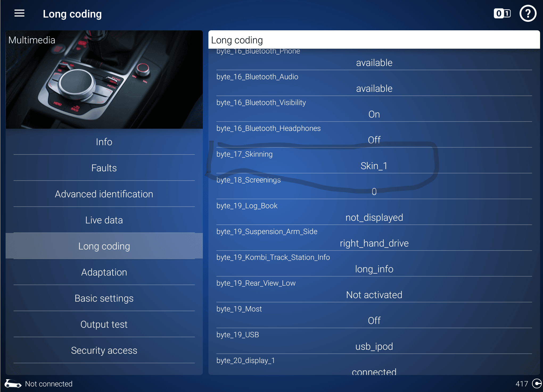The image size is (543, 392).
Task: Open the binary coding view icon
Action: click(x=502, y=13)
